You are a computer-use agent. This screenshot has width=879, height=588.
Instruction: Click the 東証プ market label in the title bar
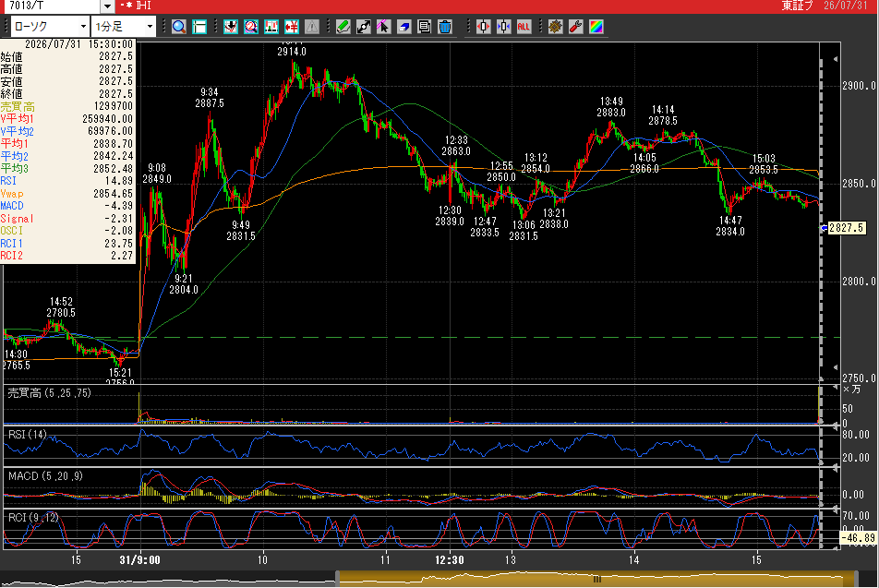click(797, 6)
